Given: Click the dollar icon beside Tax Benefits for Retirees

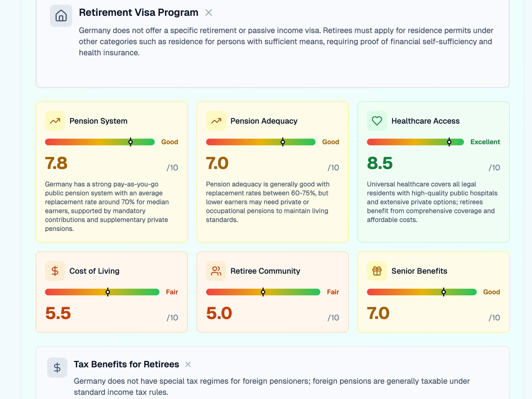Looking at the screenshot, I should coord(57,367).
